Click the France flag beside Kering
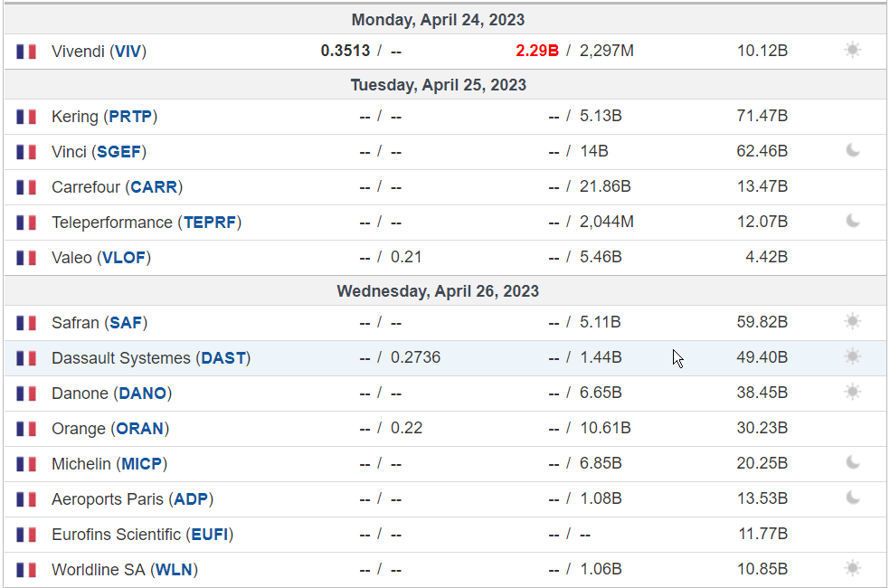The height and width of the screenshot is (588, 890). tap(26, 117)
